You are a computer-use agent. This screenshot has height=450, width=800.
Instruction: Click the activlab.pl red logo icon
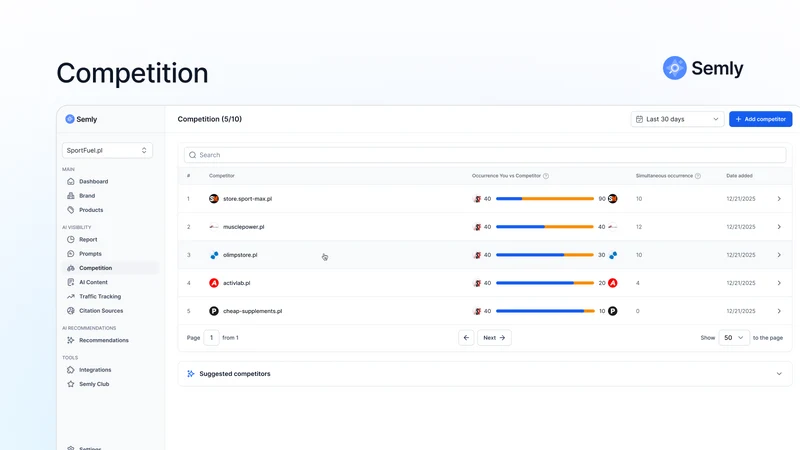(214, 283)
